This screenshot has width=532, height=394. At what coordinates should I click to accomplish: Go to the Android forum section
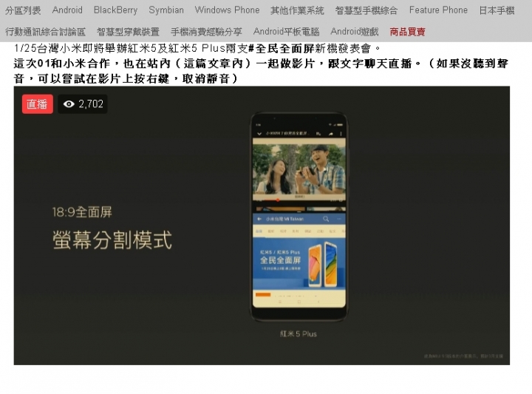67,10
